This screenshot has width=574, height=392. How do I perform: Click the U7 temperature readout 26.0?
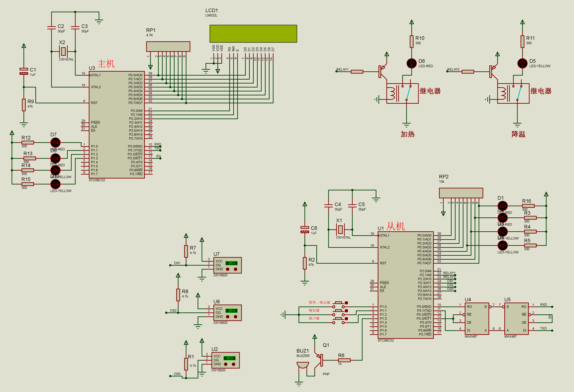pos(231,263)
